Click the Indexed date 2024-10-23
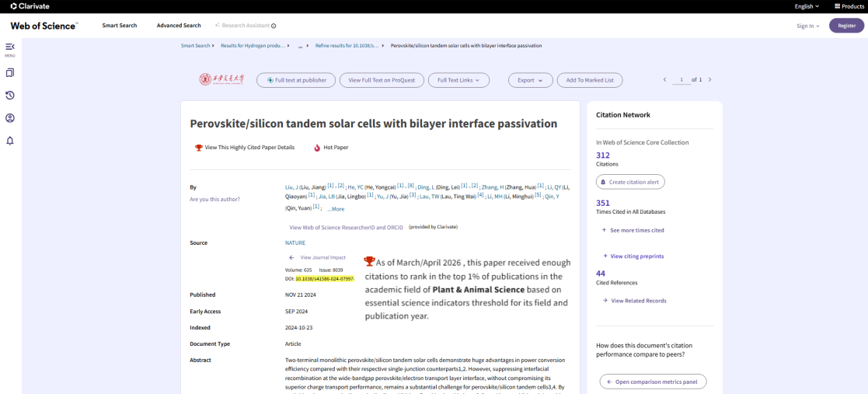The width and height of the screenshot is (868, 394). coord(299,328)
